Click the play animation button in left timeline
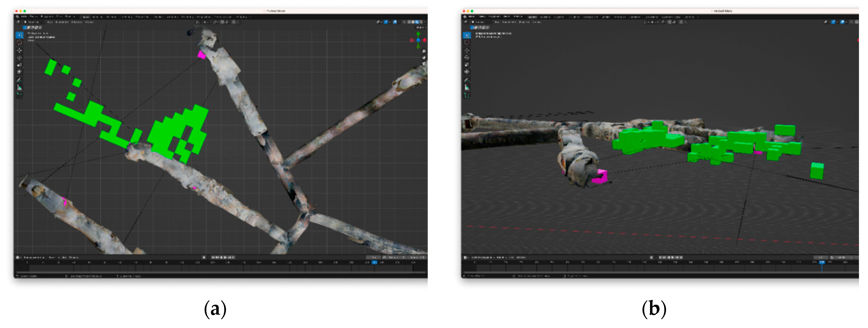The height and width of the screenshot is (328, 868). pos(225,257)
